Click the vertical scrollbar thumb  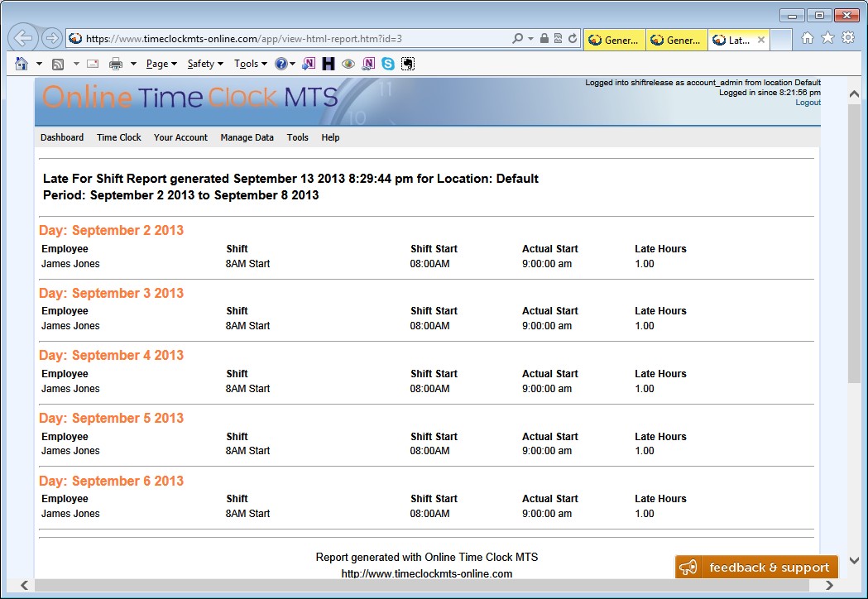(x=854, y=242)
